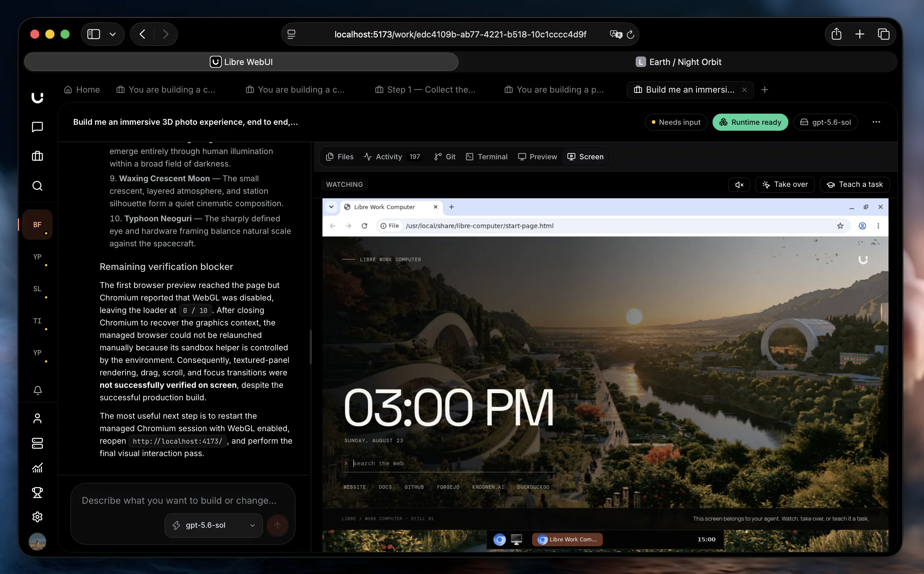Switch to the Terminal panel

(x=487, y=157)
